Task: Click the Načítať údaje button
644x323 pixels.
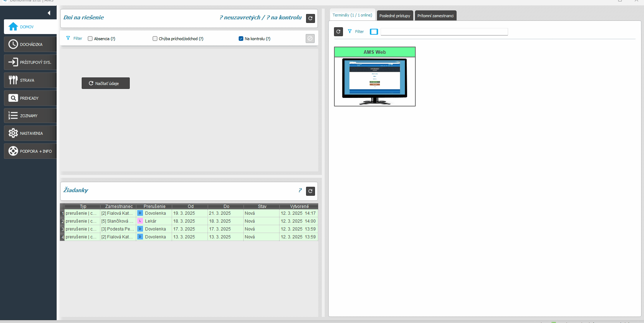Action: pyautogui.click(x=106, y=83)
